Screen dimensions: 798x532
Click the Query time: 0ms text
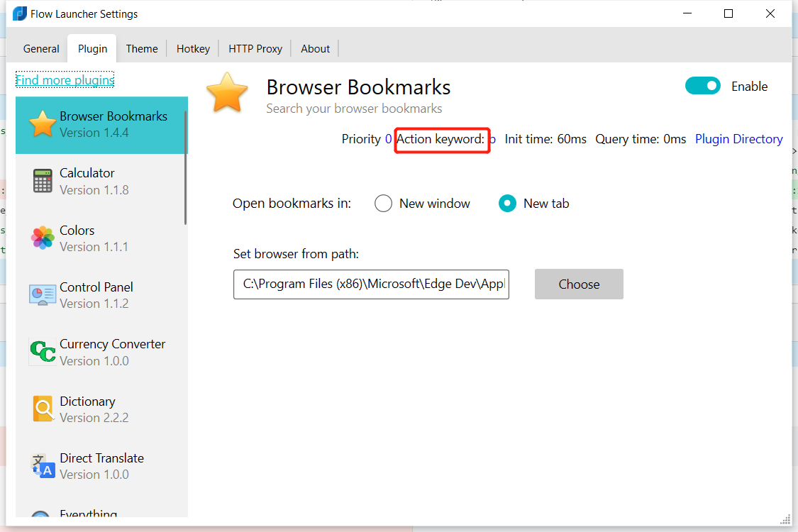[641, 139]
